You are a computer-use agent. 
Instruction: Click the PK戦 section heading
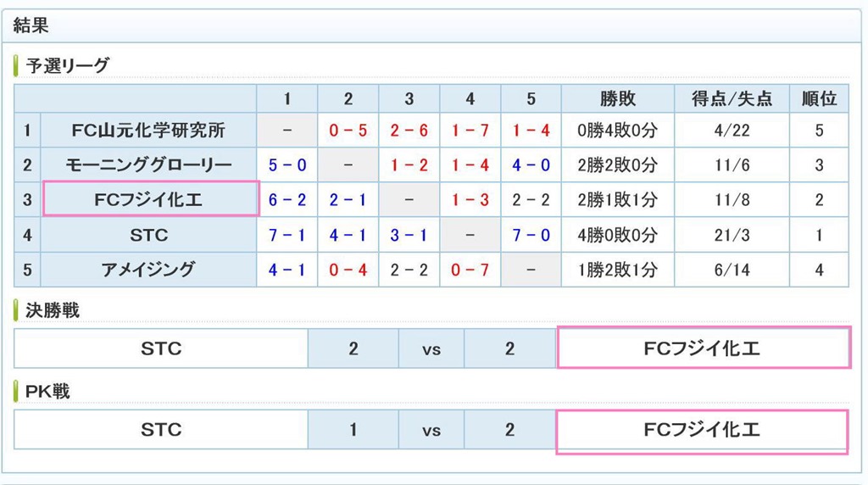pyautogui.click(x=47, y=392)
